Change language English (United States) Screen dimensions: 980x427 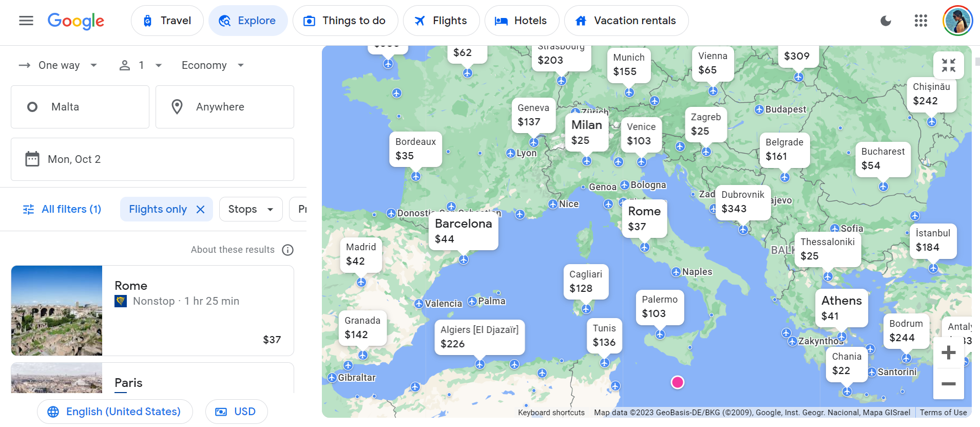click(115, 412)
